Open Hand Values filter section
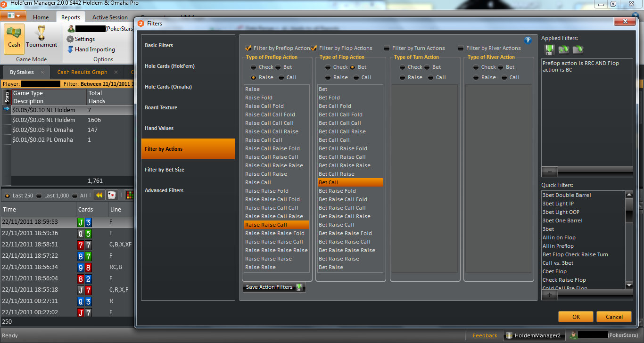644x343 pixels. pyautogui.click(x=188, y=128)
